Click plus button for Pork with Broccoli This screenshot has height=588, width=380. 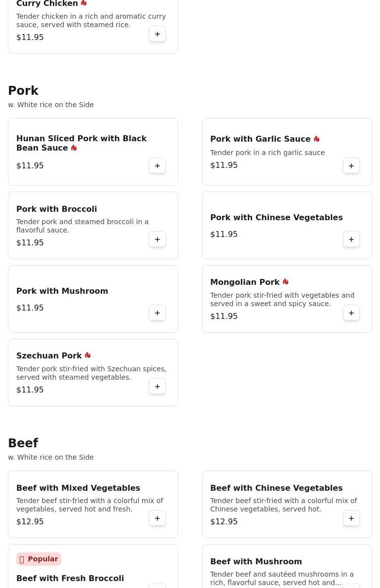click(157, 239)
